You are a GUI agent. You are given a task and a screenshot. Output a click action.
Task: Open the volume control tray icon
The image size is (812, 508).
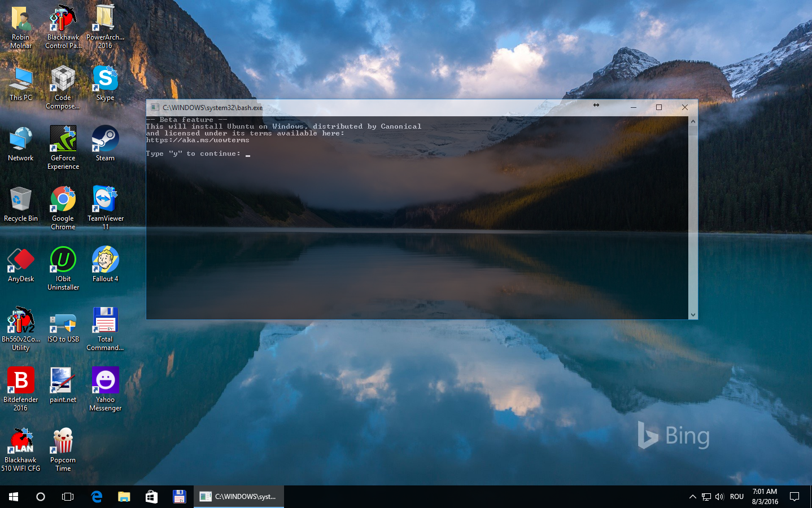[x=719, y=497]
